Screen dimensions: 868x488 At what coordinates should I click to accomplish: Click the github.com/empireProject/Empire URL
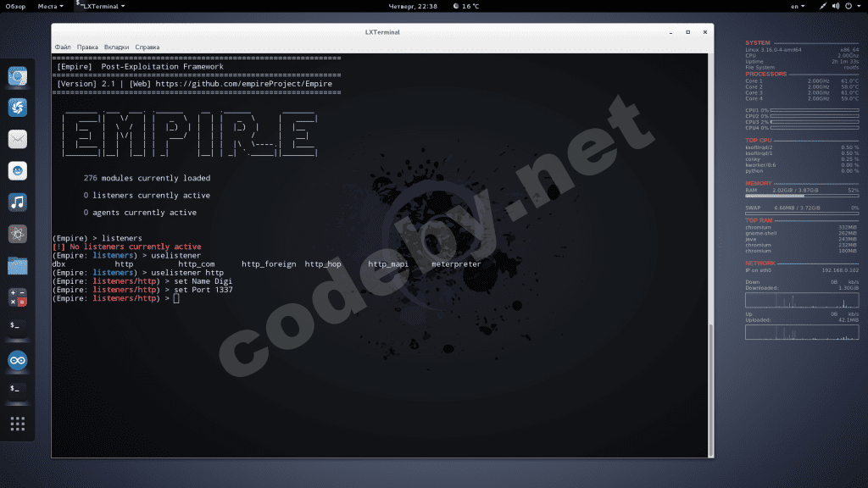243,84
